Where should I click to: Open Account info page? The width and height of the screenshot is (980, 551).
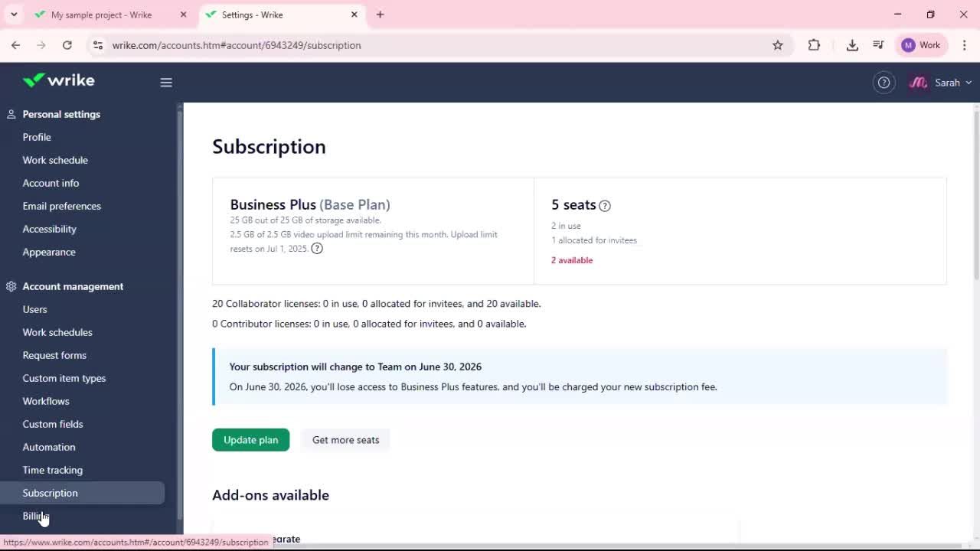click(51, 183)
